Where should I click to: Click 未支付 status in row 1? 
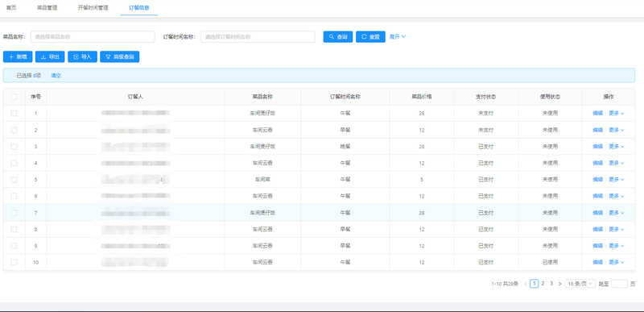pyautogui.click(x=486, y=113)
